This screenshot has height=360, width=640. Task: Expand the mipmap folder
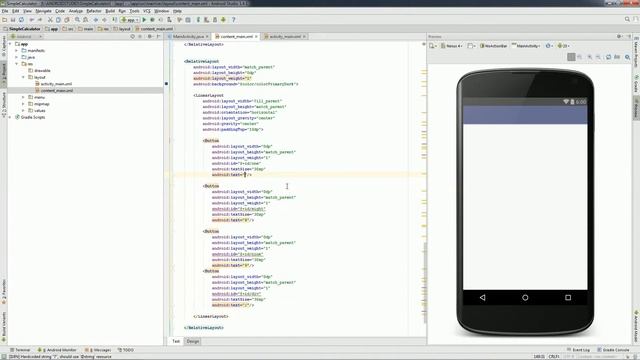[x=23, y=104]
